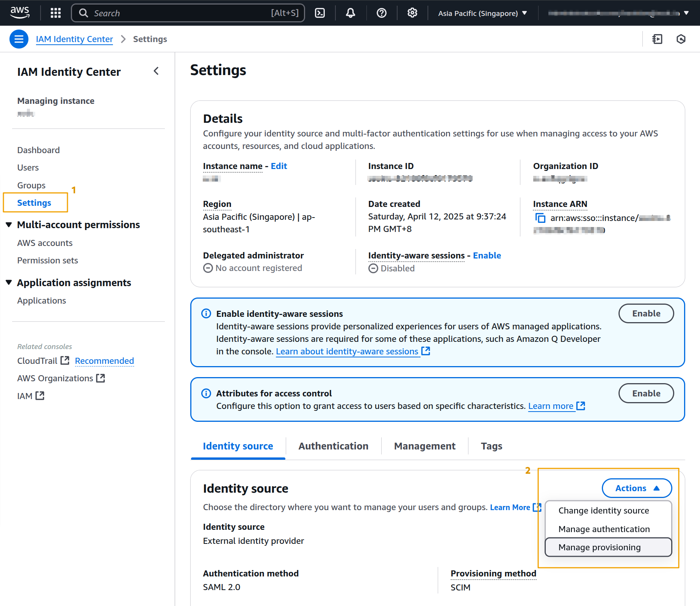Open the notifications bell

(351, 13)
